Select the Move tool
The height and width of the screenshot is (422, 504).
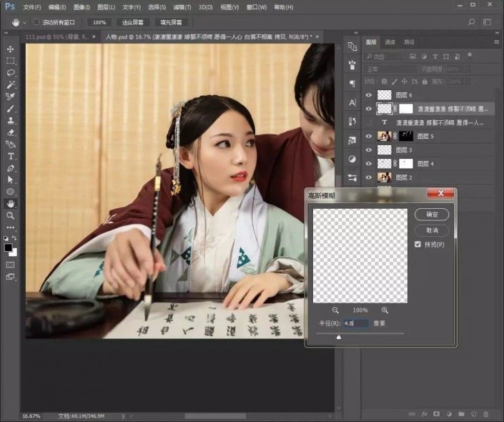point(10,49)
